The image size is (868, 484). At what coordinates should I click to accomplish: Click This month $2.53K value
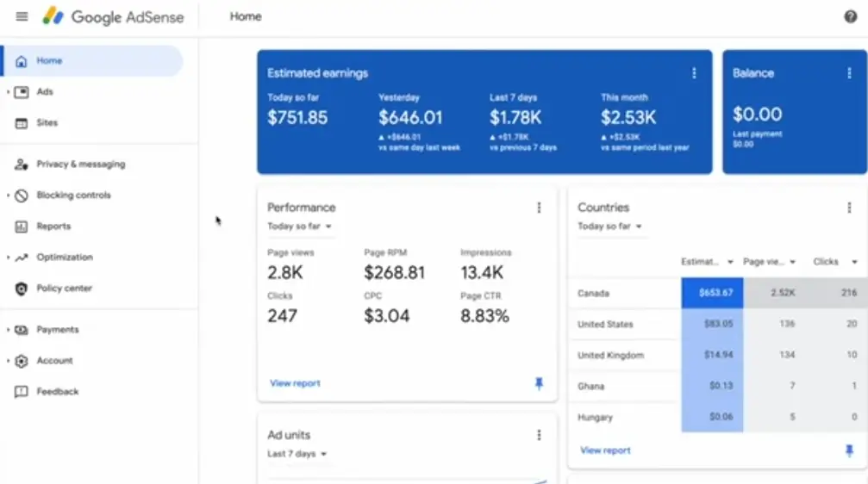coord(628,117)
